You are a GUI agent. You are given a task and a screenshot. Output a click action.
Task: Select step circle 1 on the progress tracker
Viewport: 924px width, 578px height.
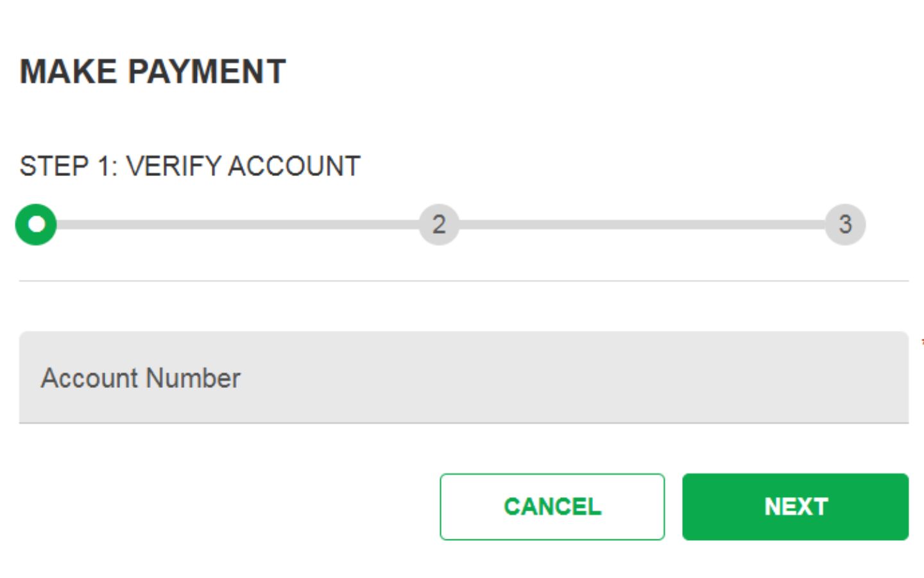[x=37, y=224]
